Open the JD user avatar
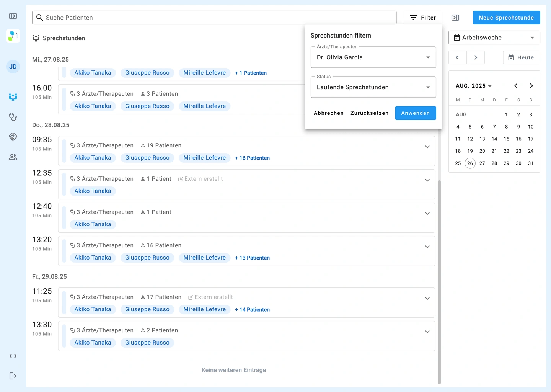The image size is (551, 392). [x=13, y=66]
